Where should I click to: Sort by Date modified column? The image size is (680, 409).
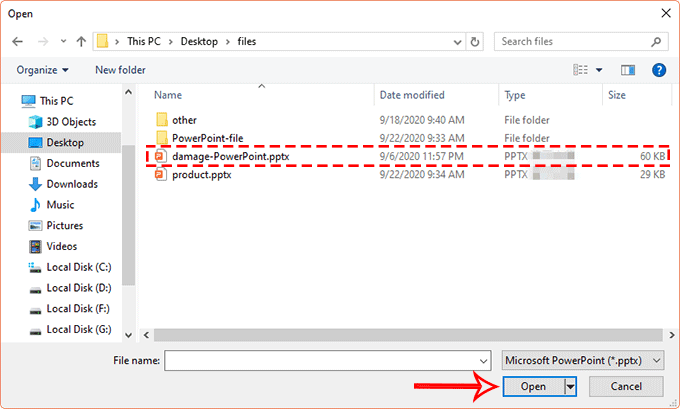click(x=412, y=95)
